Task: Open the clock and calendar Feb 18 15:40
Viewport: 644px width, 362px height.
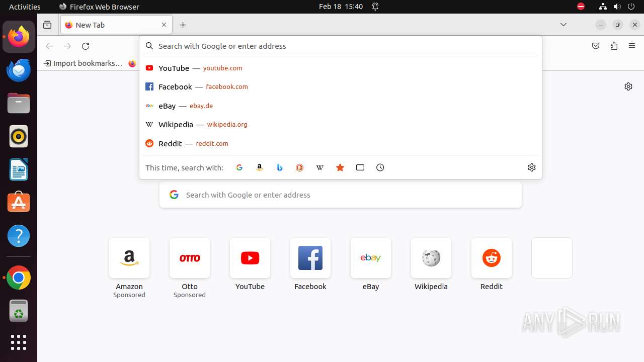Action: point(341,7)
